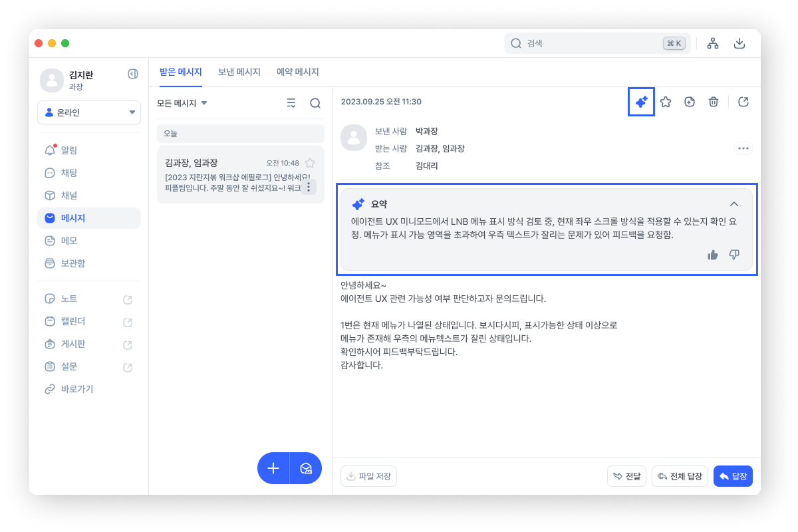Open the 채널 section

pos(61,196)
